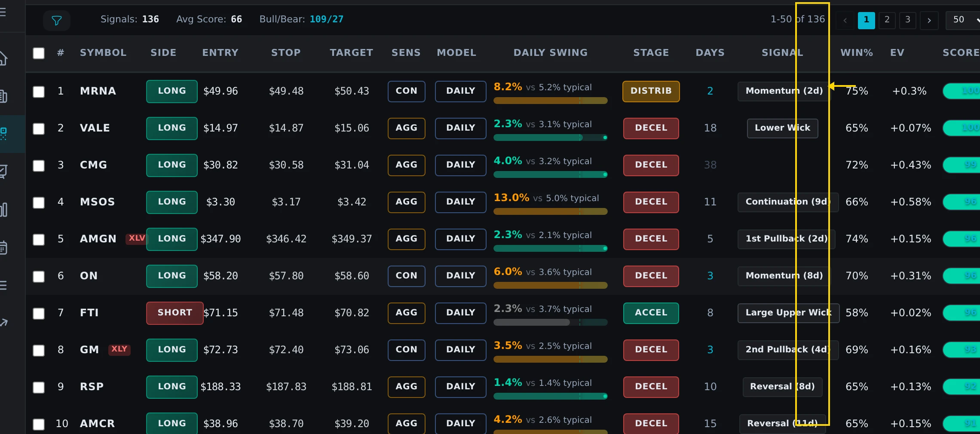Click the DAILY model badge for CMG
The width and height of the screenshot is (980, 434).
[460, 165]
